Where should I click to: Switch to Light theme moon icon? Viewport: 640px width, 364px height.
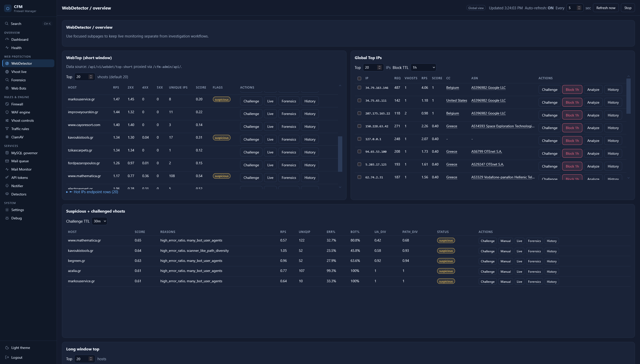pyautogui.click(x=7, y=348)
